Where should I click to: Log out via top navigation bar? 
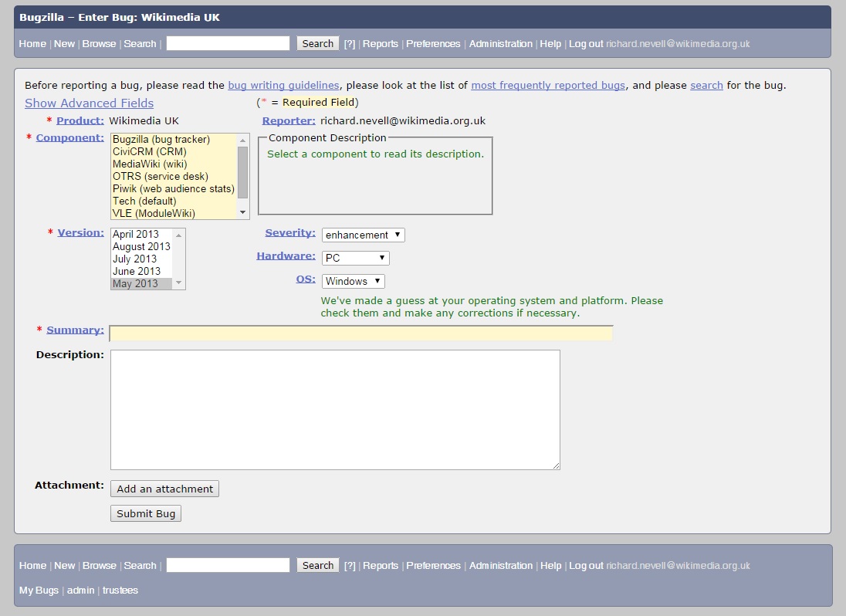[586, 44]
